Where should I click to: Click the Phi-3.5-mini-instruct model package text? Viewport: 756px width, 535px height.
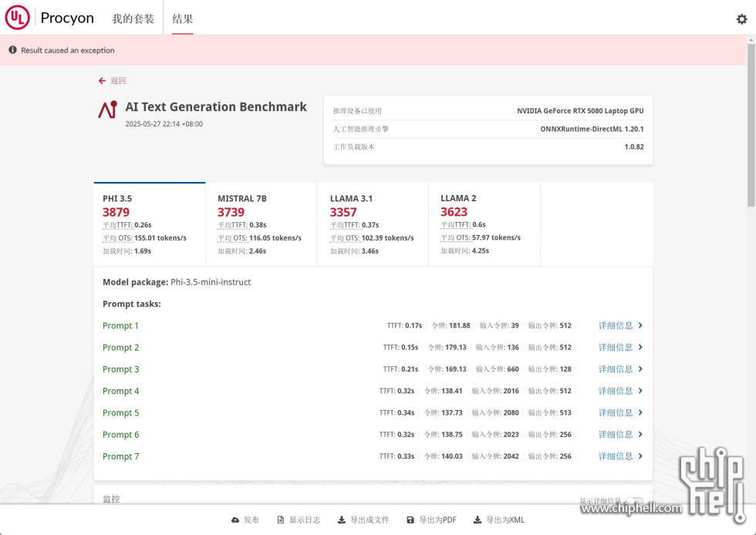coord(211,282)
